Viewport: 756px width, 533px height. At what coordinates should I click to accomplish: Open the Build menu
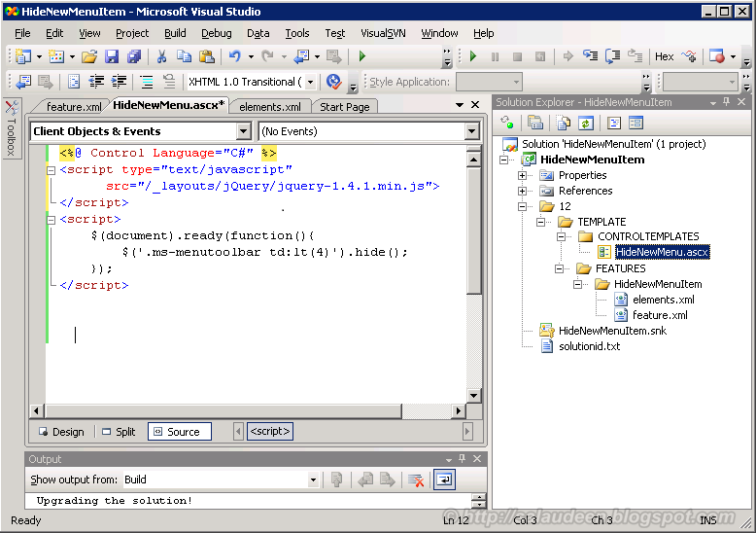tap(175, 33)
